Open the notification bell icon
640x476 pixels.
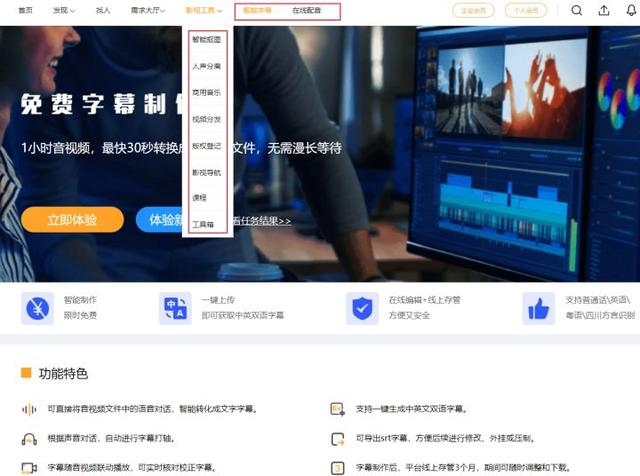coord(631,10)
